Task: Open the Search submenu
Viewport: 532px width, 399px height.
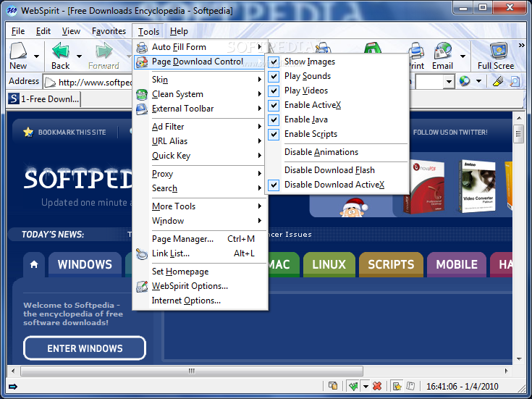Action: [x=200, y=188]
